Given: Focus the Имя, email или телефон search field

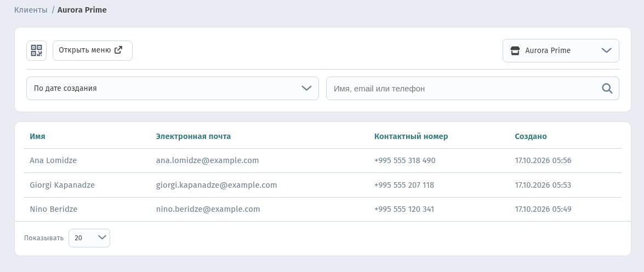Looking at the screenshot, I should click(472, 88).
